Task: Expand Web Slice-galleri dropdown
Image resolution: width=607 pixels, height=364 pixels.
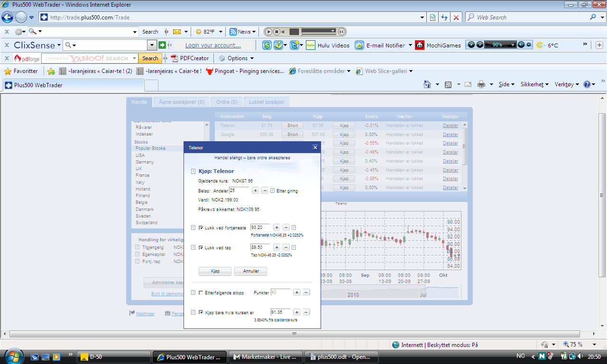Action: point(411,71)
